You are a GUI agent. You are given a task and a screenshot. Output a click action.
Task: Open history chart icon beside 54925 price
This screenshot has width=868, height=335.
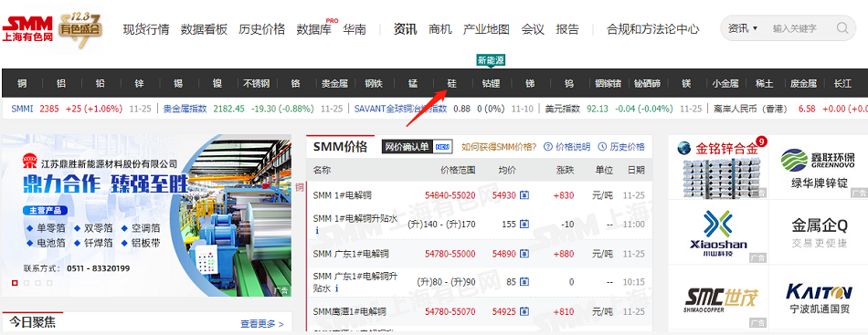click(524, 312)
